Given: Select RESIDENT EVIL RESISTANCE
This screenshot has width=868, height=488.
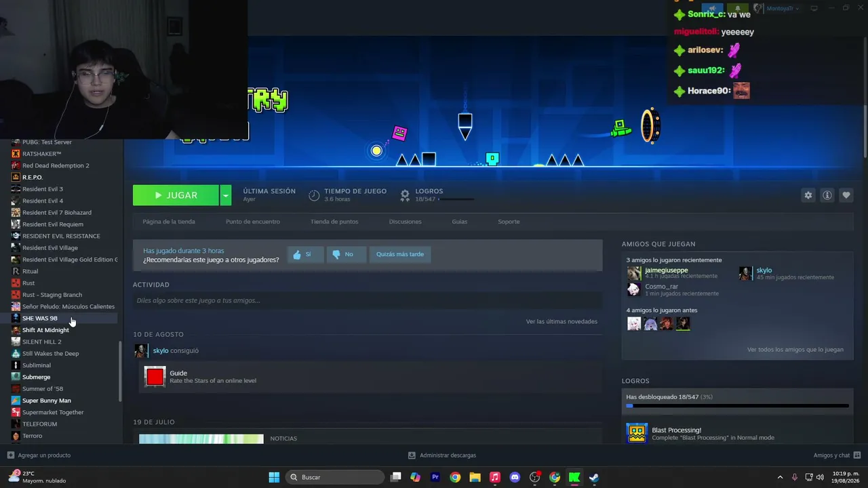Looking at the screenshot, I should click(x=61, y=236).
